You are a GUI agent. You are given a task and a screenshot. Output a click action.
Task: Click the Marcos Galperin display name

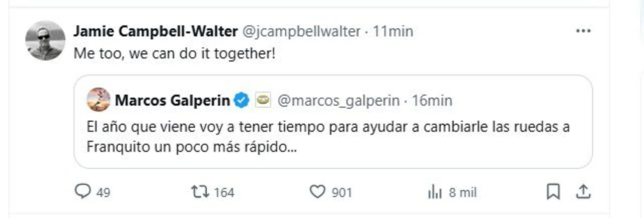coord(173,100)
